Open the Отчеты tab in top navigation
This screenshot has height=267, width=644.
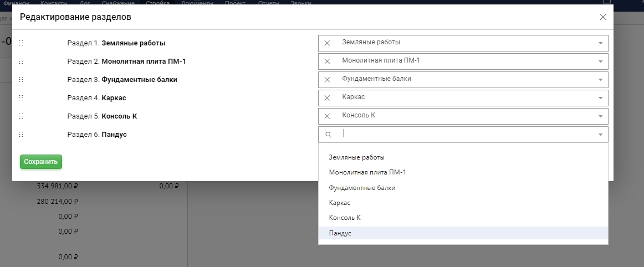[269, 3]
